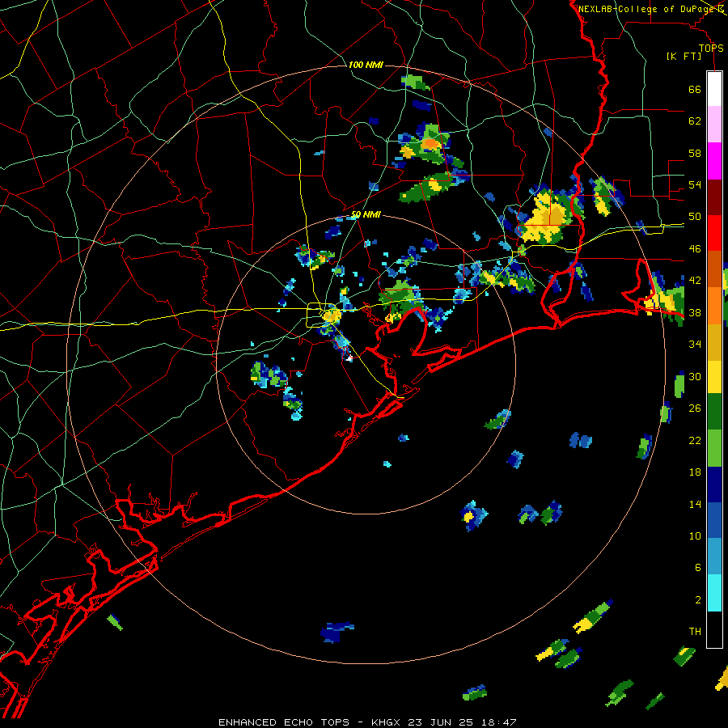Screen dimensions: 728x728
Task: Pick the dark orange legend swatch
Action: (714, 269)
